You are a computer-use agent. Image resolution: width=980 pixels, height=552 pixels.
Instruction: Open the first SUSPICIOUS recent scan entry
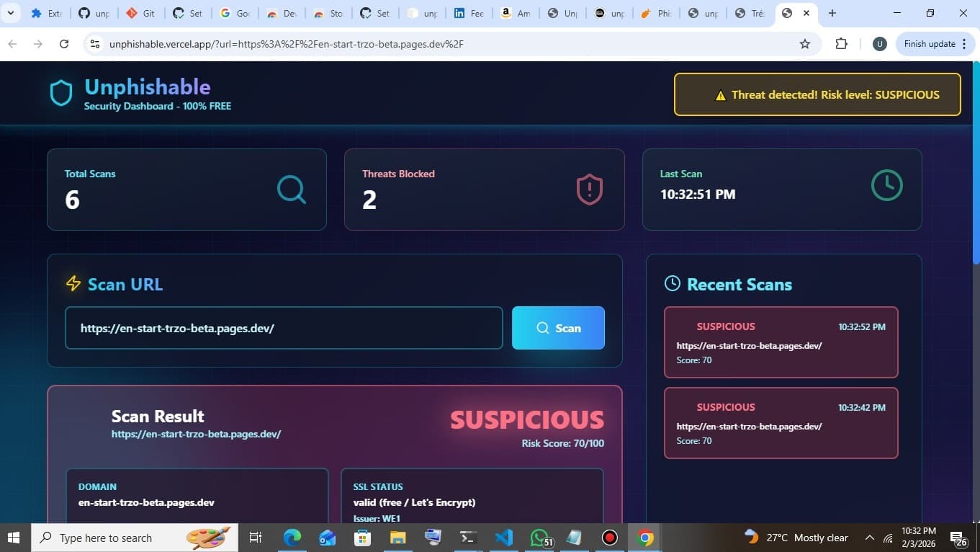[781, 342]
